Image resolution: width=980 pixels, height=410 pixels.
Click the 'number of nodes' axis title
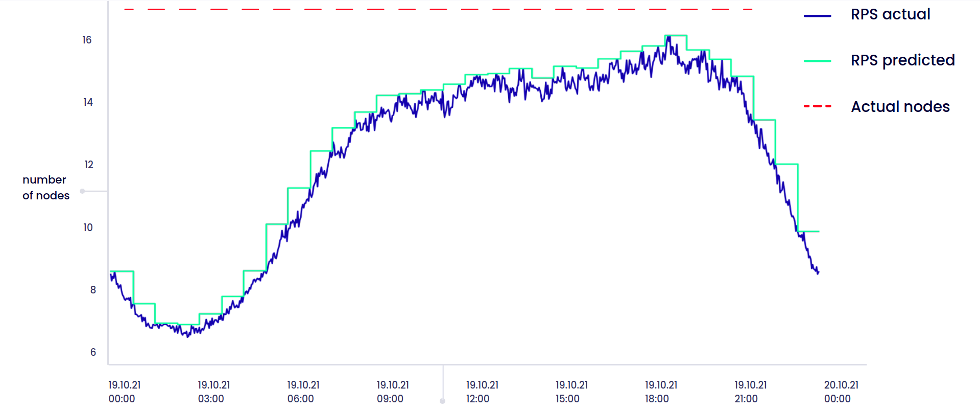[45, 188]
